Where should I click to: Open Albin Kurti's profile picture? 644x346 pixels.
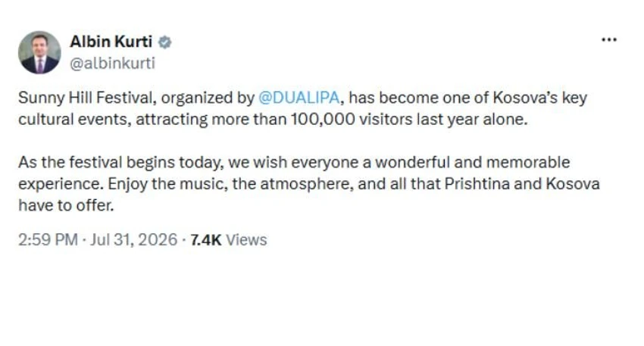39,52
